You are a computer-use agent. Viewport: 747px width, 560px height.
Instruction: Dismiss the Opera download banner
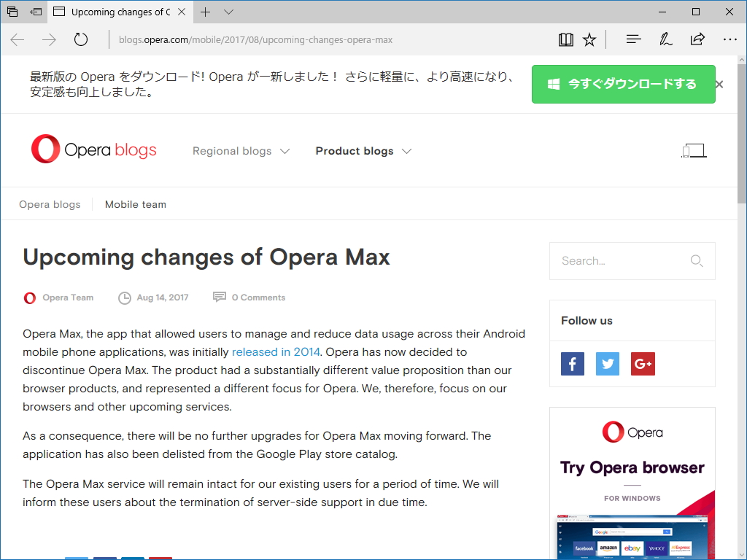[719, 85]
